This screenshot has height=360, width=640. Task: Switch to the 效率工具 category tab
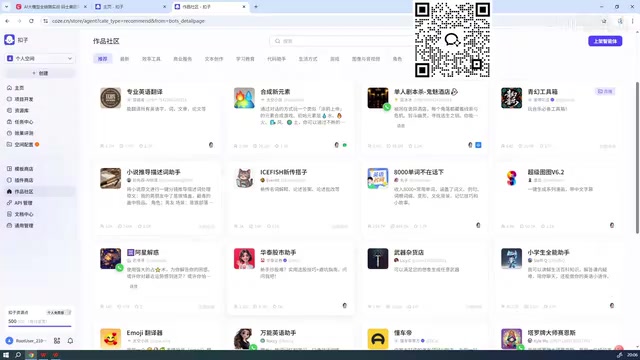151,59
